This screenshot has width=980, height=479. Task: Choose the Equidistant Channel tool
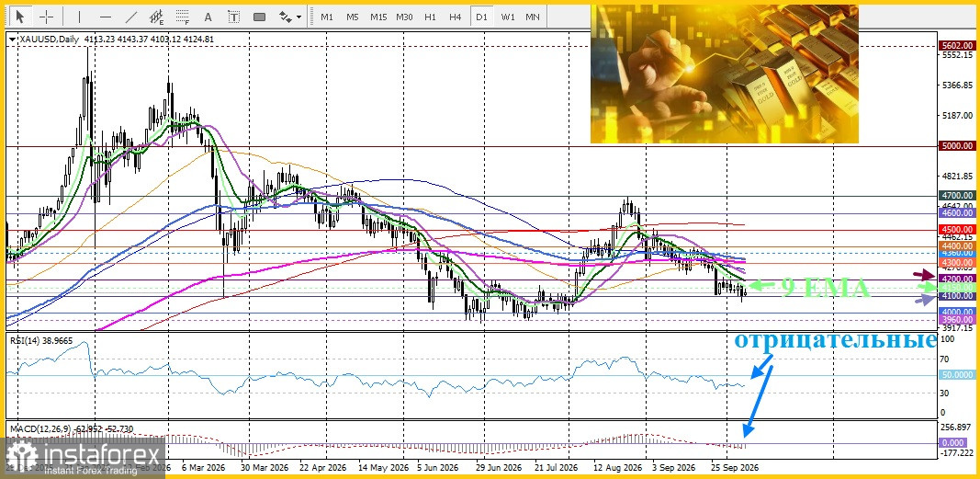coord(157,17)
